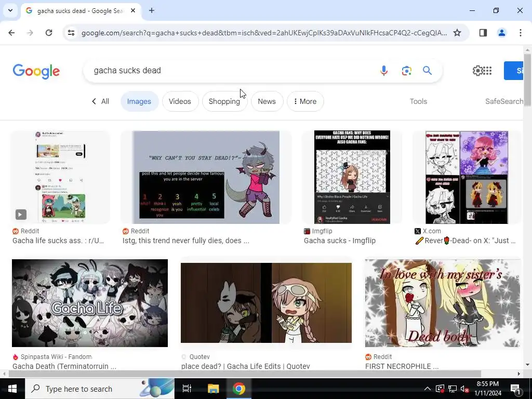Viewport: 532px width, 399px height.
Task: Reload the current page
Action: (x=49, y=33)
